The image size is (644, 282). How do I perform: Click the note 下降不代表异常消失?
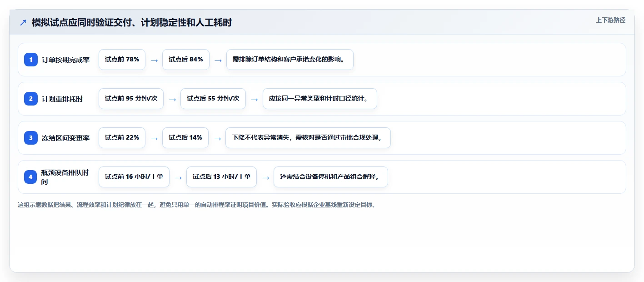pos(308,138)
